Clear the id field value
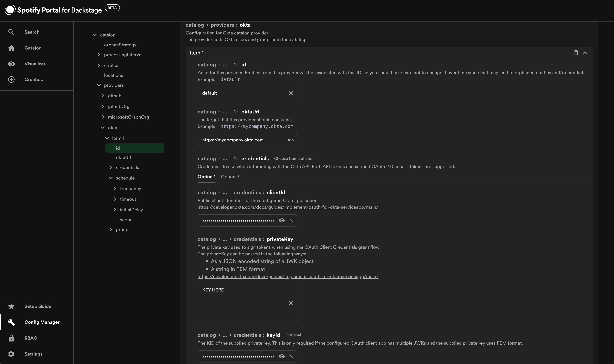614x364 pixels. tap(291, 93)
